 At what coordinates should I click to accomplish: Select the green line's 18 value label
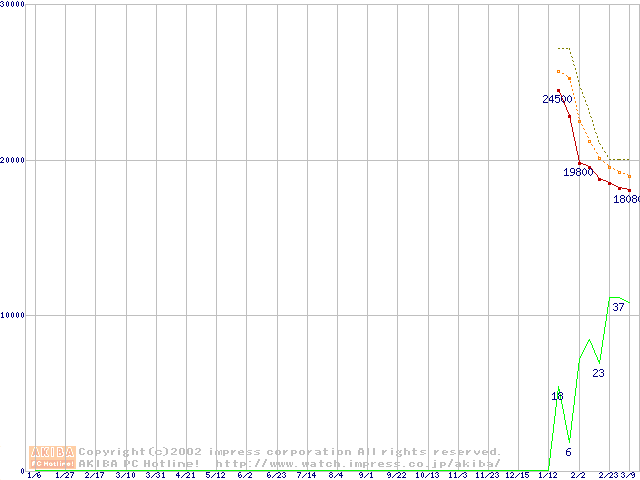tap(557, 396)
